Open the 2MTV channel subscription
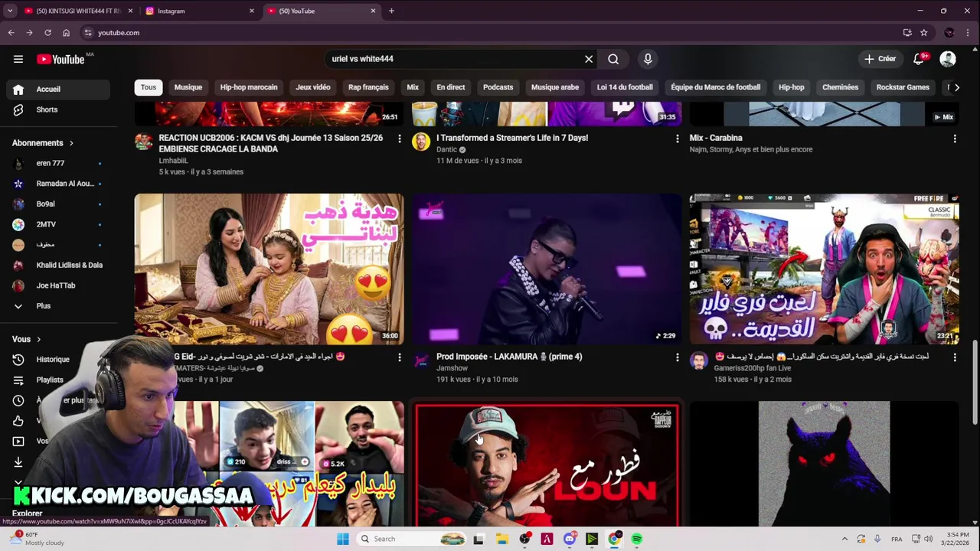 [x=58, y=224]
